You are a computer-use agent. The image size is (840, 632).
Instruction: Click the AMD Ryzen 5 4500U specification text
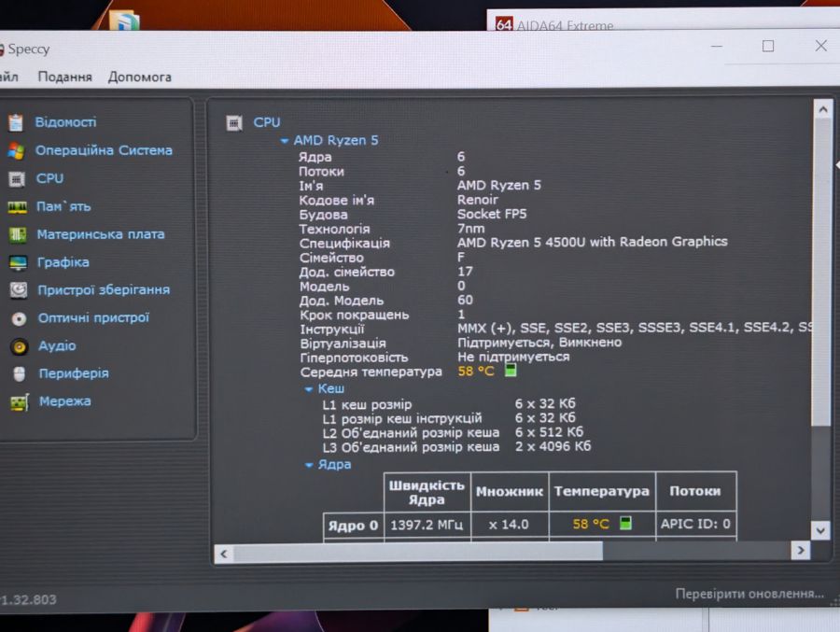(592, 242)
